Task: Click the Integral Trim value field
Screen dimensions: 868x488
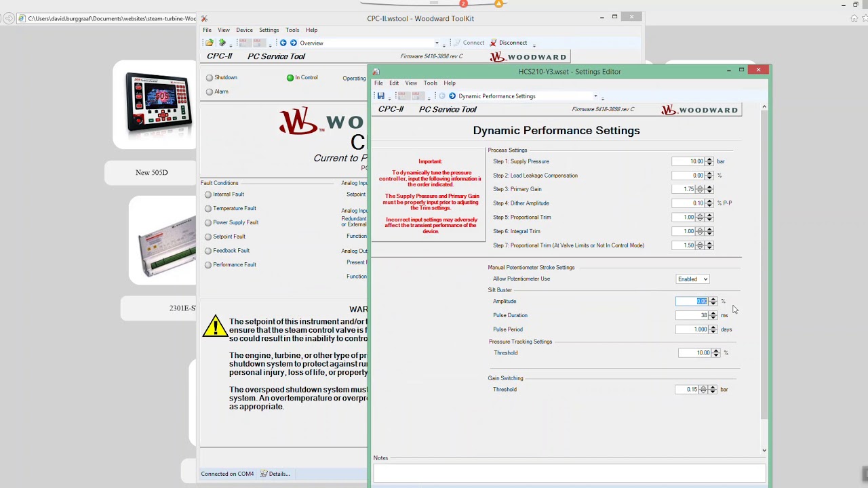Action: coord(684,231)
